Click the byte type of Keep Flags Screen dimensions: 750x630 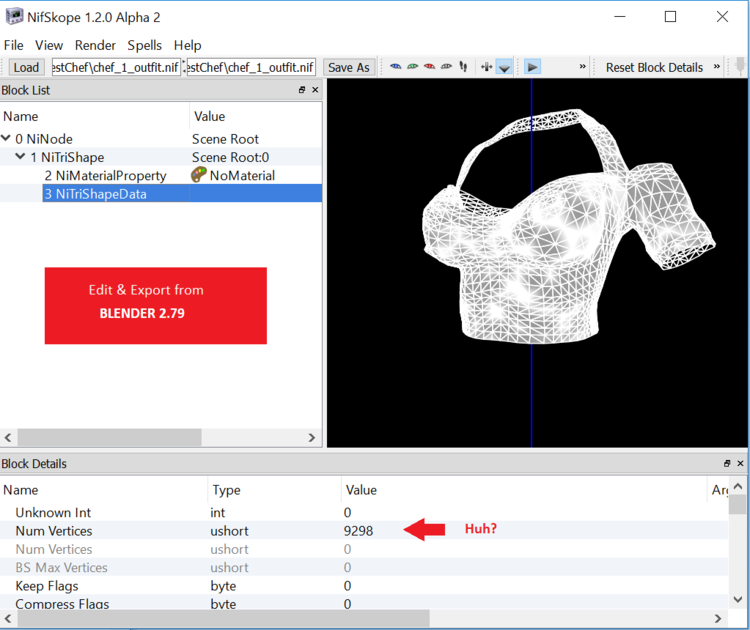(223, 586)
